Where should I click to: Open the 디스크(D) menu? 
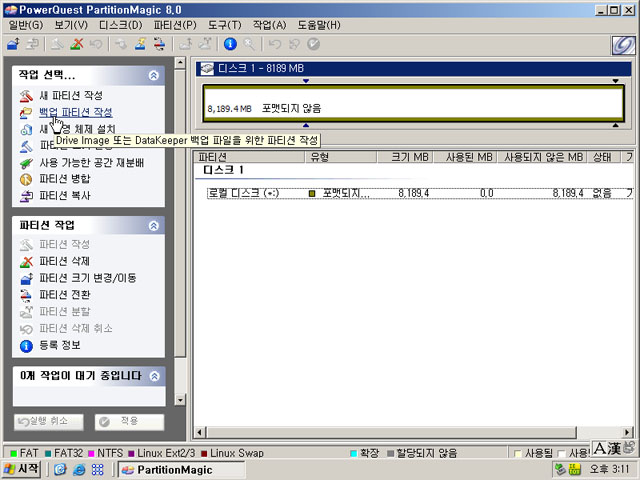point(120,25)
